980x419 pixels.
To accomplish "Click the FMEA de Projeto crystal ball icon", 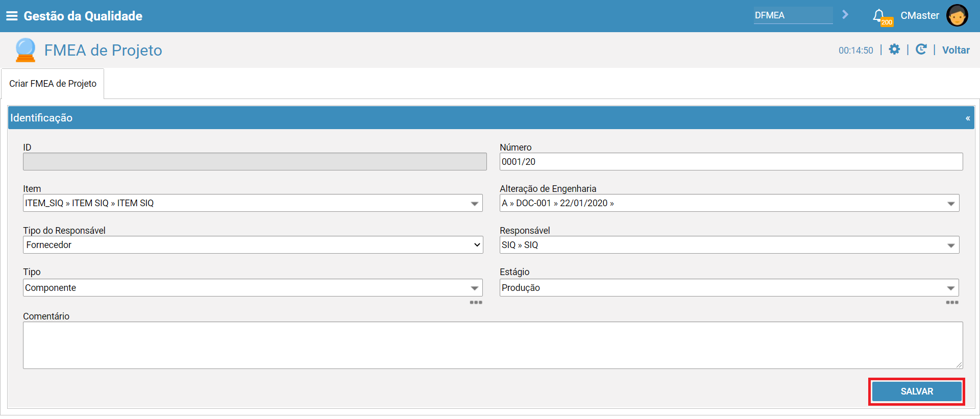I will coord(25,50).
